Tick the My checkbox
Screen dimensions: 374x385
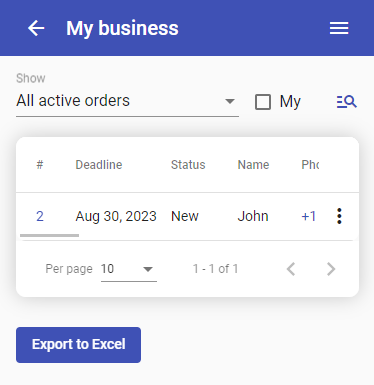pyautogui.click(x=263, y=102)
